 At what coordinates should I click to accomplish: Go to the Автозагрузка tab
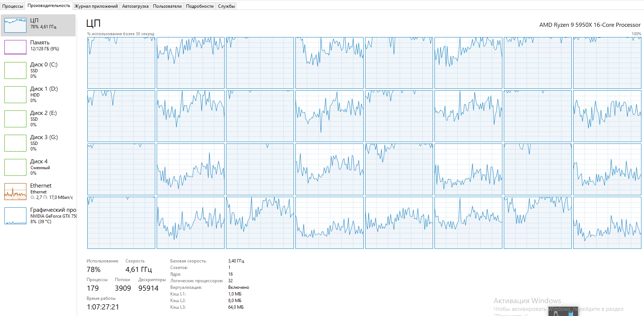click(x=135, y=6)
